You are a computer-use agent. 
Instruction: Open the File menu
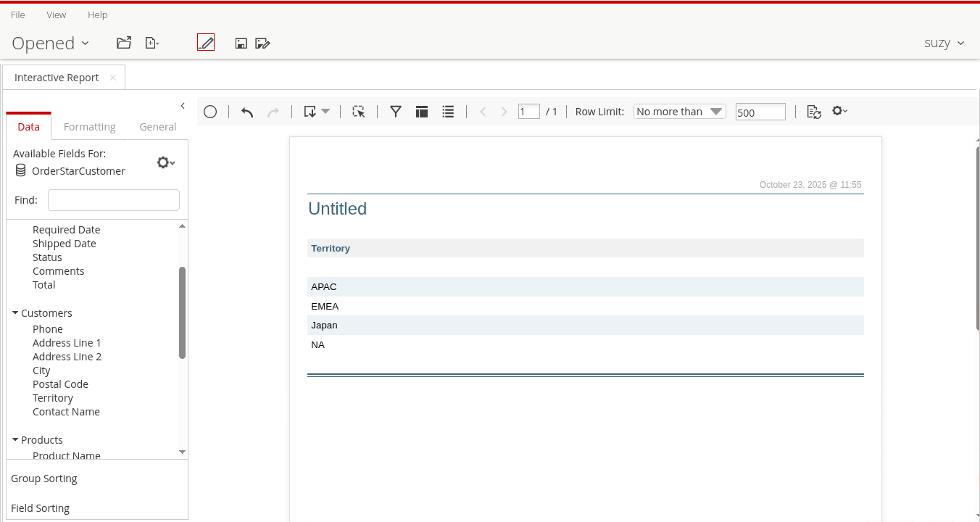pos(18,14)
